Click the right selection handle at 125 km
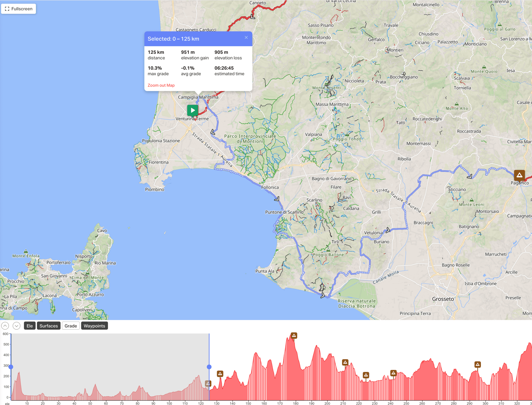 [x=209, y=367]
